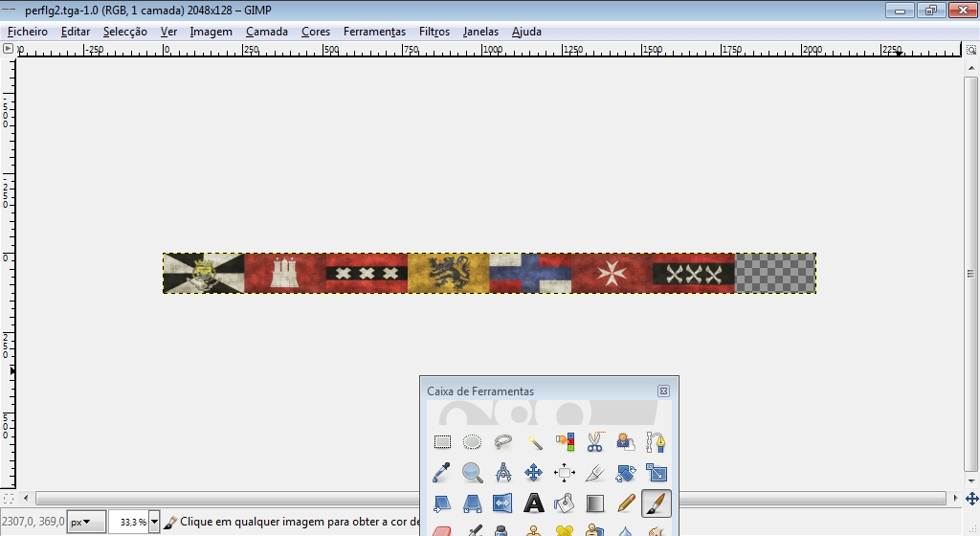
Task: Select the Eraser tool
Action: [x=442, y=529]
